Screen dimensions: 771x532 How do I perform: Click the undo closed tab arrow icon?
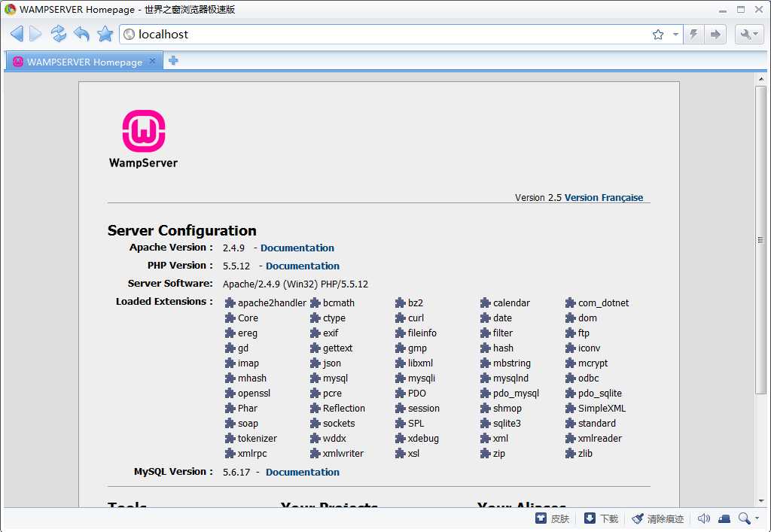(x=81, y=34)
